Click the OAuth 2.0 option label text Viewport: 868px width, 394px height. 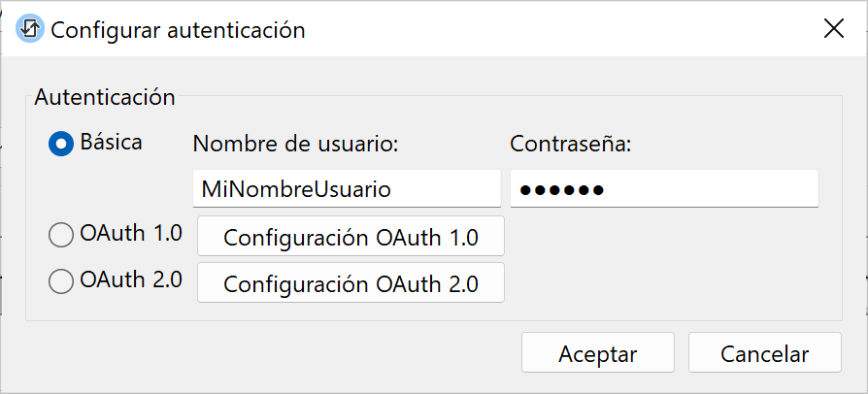[x=131, y=280]
